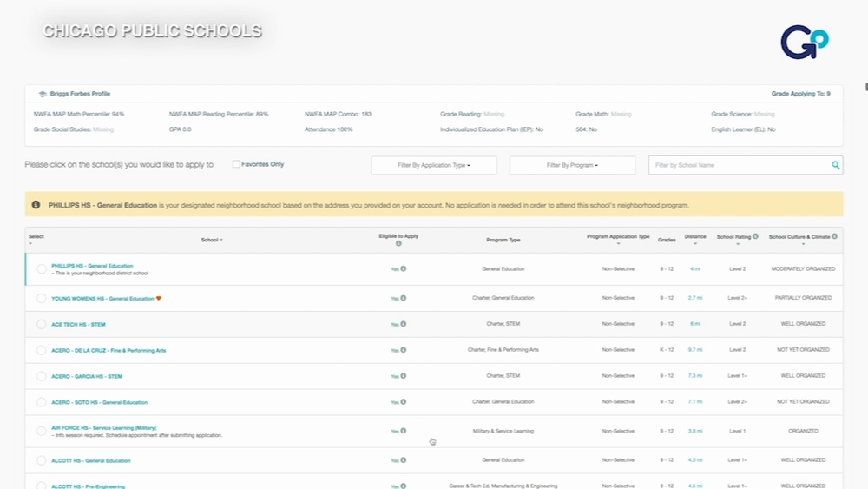The width and height of the screenshot is (868, 489).
Task: Open the Alcott HS - General Education link
Action: tap(91, 460)
